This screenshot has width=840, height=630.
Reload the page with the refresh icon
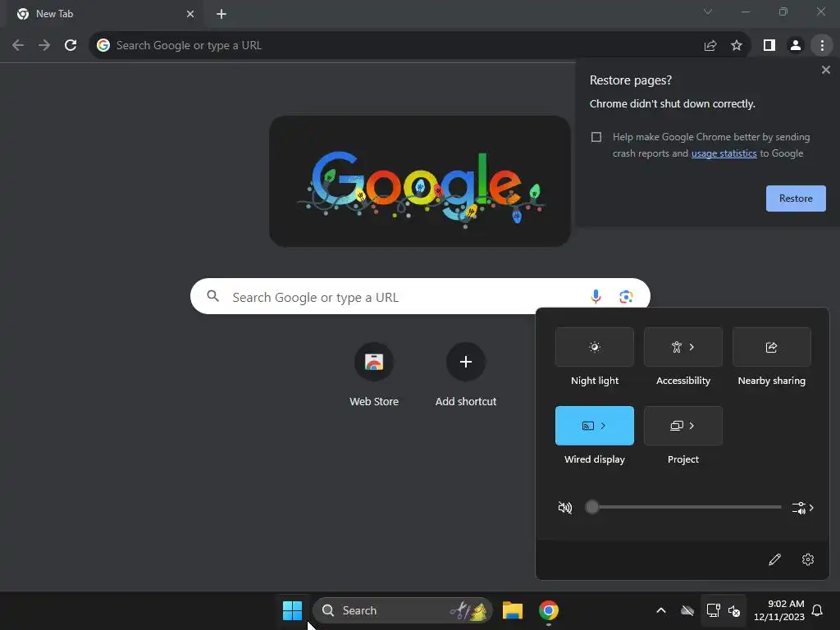pos(71,46)
